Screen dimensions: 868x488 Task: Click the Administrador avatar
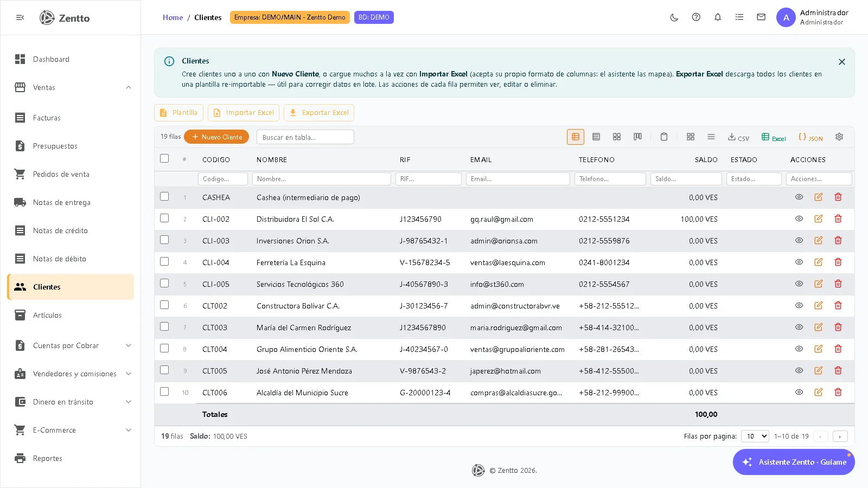pos(786,17)
